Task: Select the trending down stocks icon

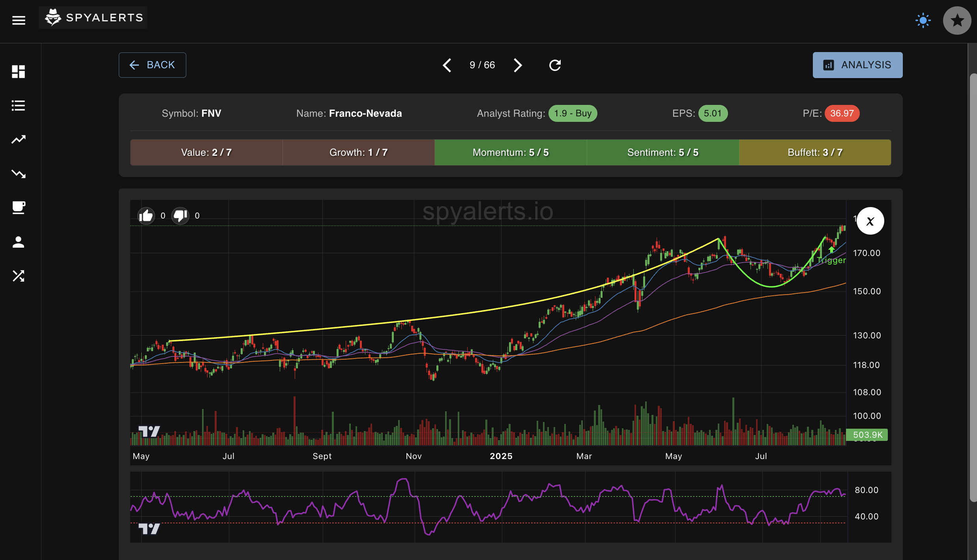Action: [18, 174]
